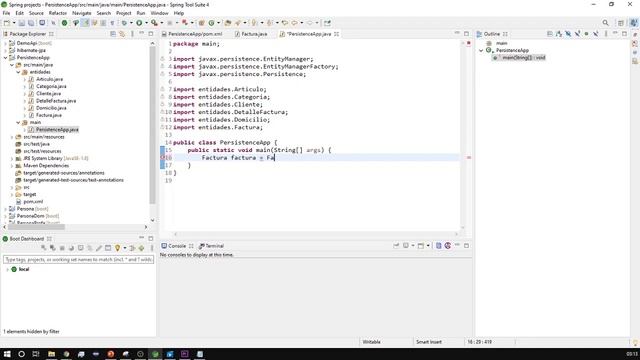This screenshot has height=360, width=640.
Task: Open the Run button dropdown arrow
Action: 146,23
